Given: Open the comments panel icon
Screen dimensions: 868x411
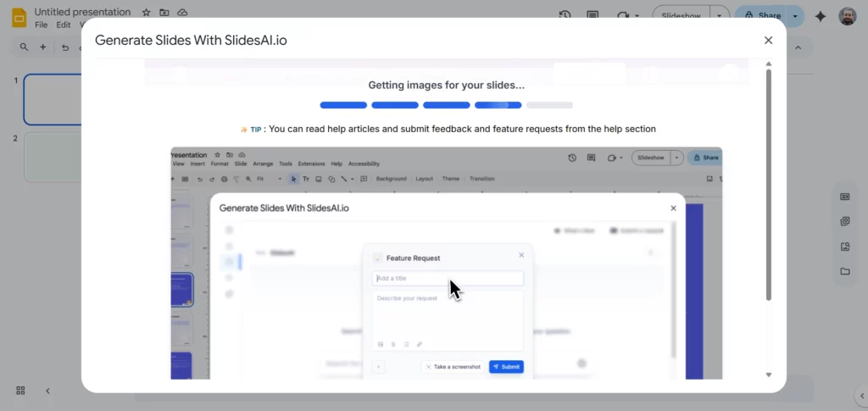Looking at the screenshot, I should (593, 15).
